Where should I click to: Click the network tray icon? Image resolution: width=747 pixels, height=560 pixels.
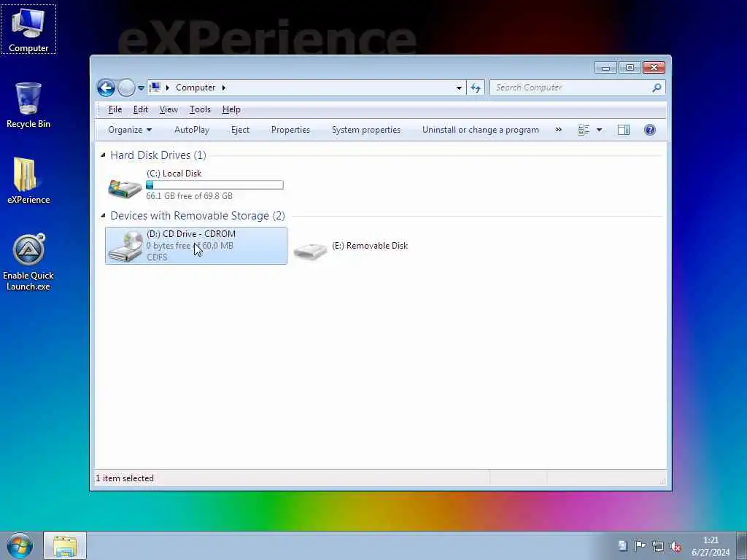[657, 546]
